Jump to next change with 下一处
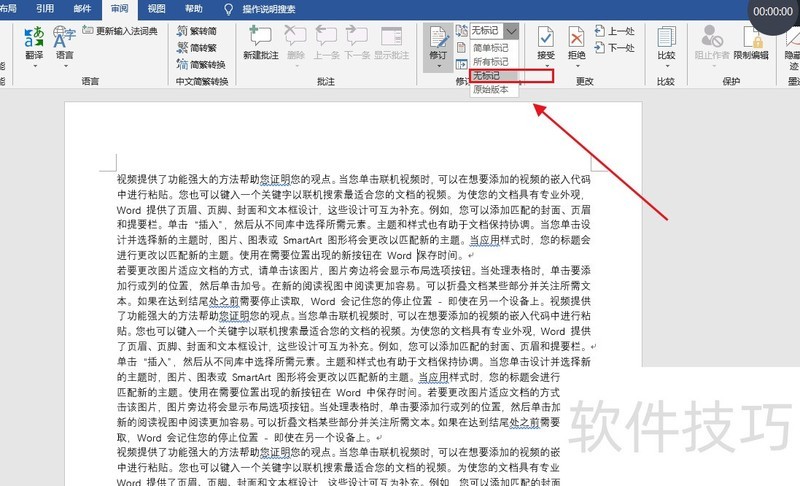 [615, 48]
